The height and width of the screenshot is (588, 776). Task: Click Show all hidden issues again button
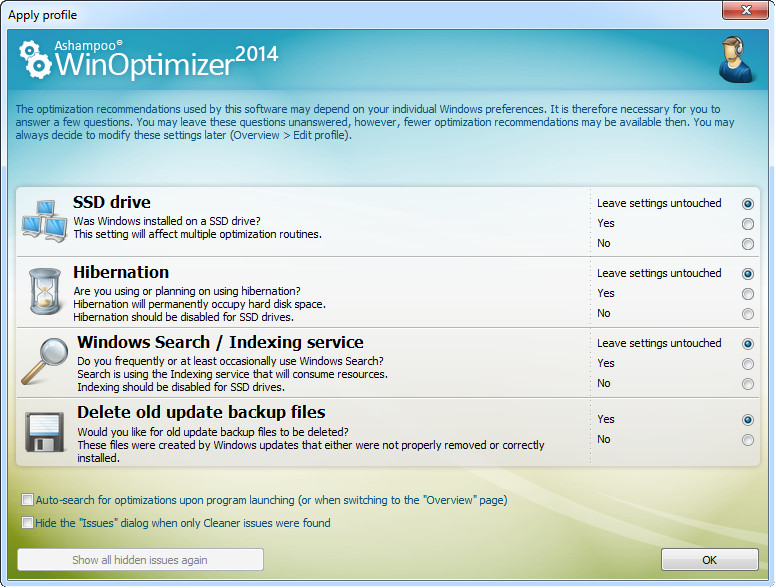point(140,560)
